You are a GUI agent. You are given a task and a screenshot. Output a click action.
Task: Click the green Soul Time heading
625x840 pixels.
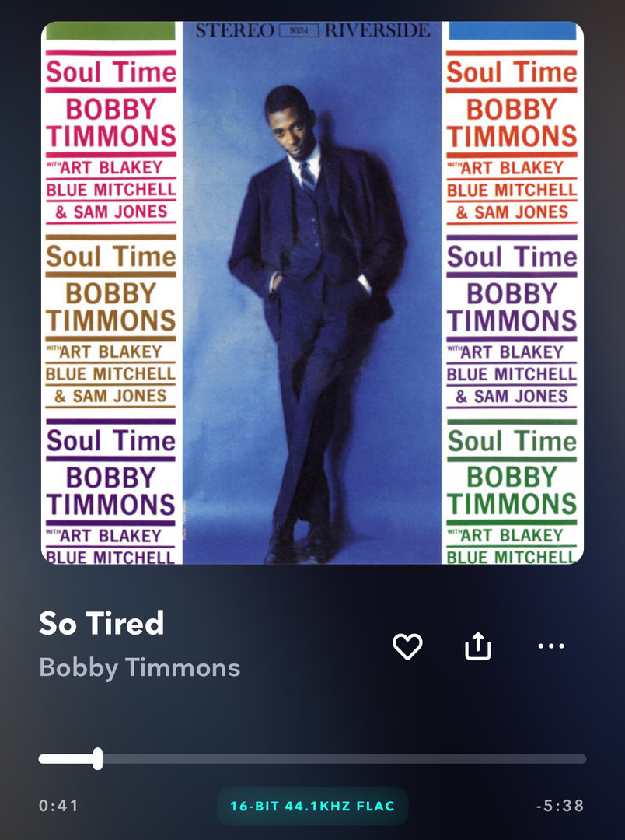click(x=512, y=442)
